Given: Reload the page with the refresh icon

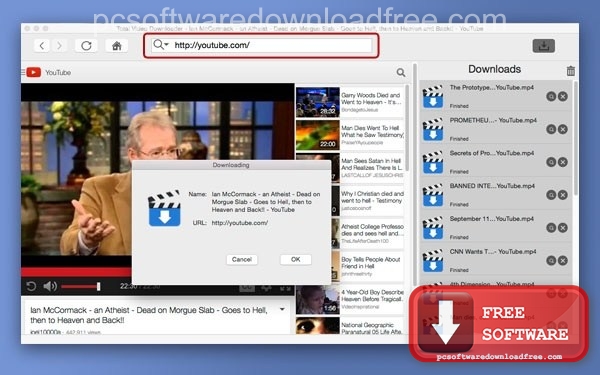Looking at the screenshot, I should pyautogui.click(x=86, y=46).
